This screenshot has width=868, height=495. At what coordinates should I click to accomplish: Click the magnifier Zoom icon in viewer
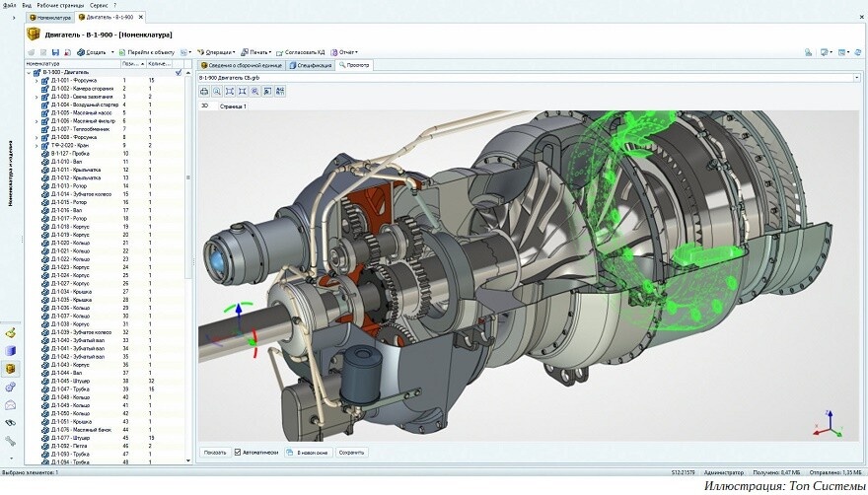217,92
